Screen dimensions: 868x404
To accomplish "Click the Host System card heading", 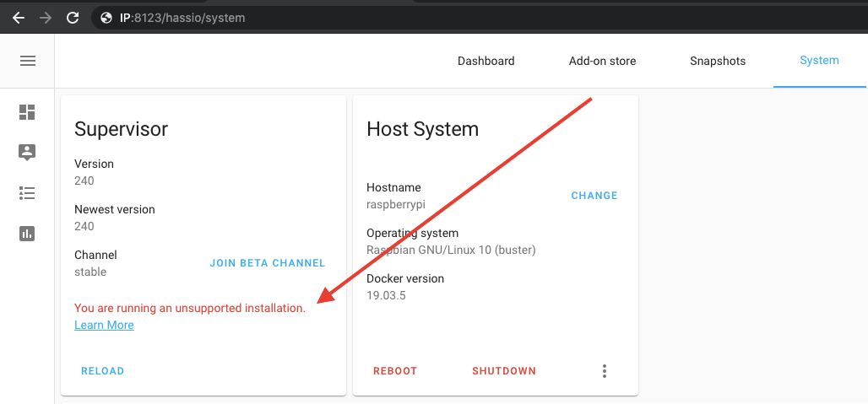I will point(422,129).
